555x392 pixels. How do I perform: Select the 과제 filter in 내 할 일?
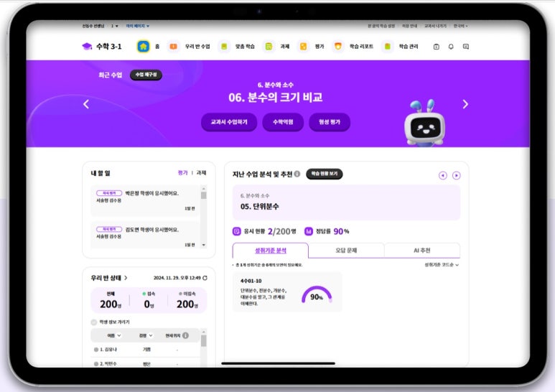202,173
